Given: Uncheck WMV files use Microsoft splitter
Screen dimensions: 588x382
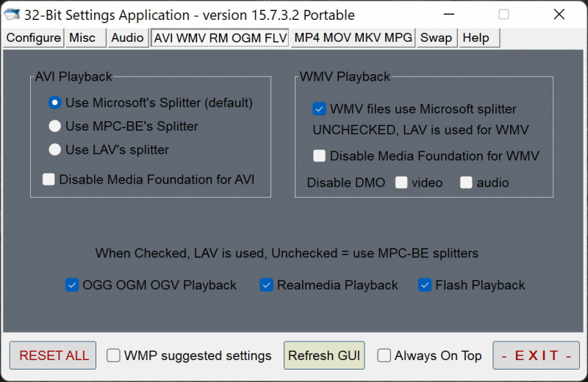Looking at the screenshot, I should pos(319,109).
